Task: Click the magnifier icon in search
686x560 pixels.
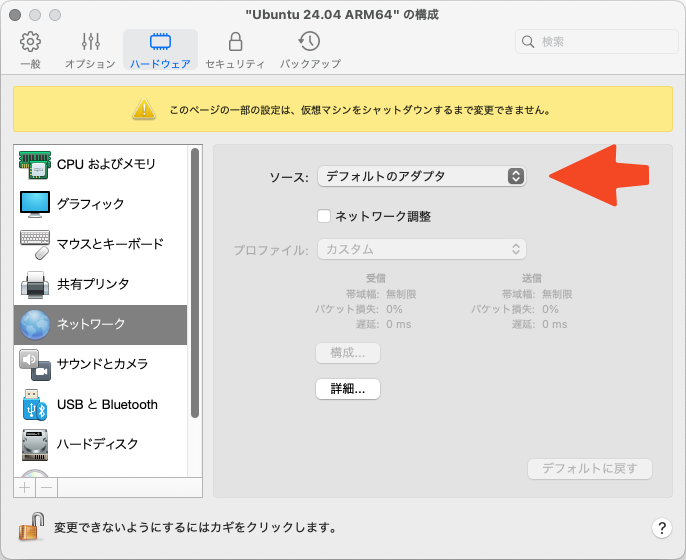Action: tap(528, 42)
